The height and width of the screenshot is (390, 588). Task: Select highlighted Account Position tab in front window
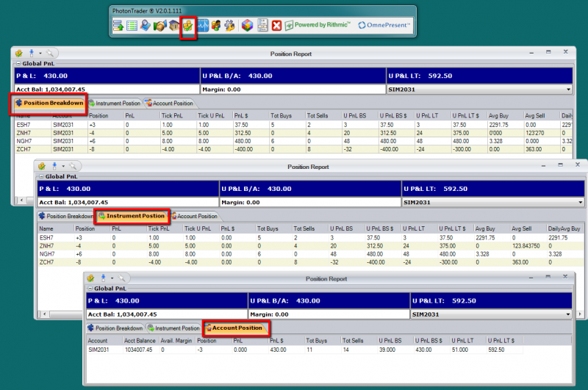click(234, 328)
